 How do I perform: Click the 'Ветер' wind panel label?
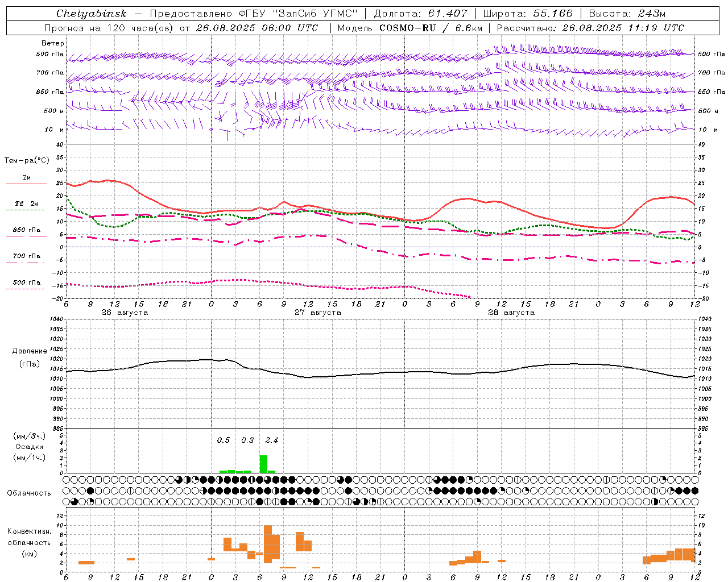pyautogui.click(x=53, y=43)
